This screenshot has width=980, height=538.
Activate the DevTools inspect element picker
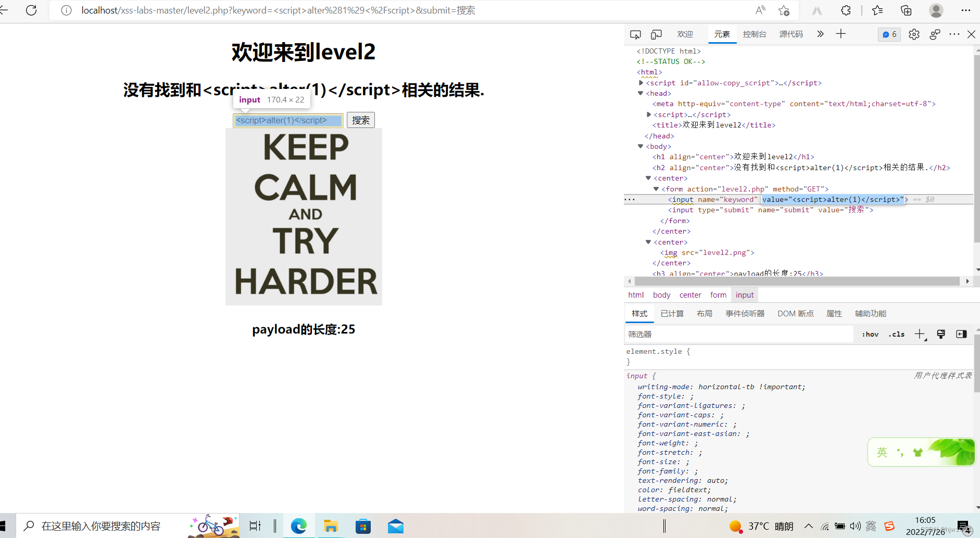point(635,34)
